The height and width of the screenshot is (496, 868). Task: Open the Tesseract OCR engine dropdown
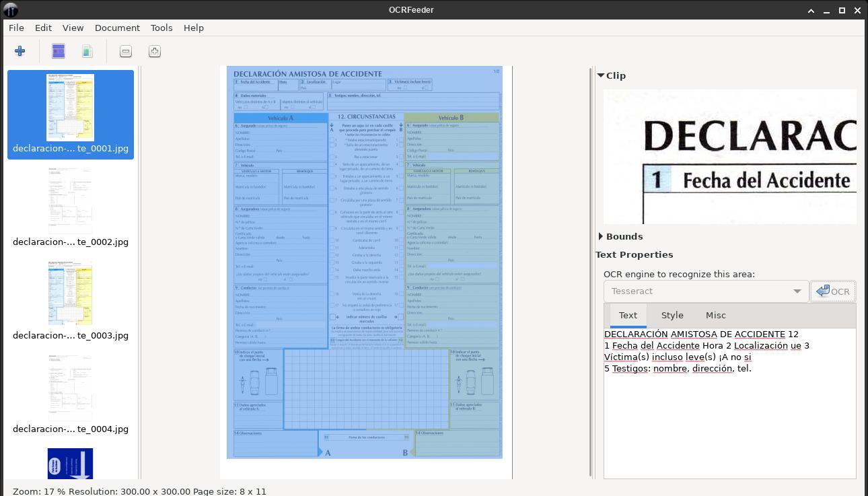coord(706,291)
